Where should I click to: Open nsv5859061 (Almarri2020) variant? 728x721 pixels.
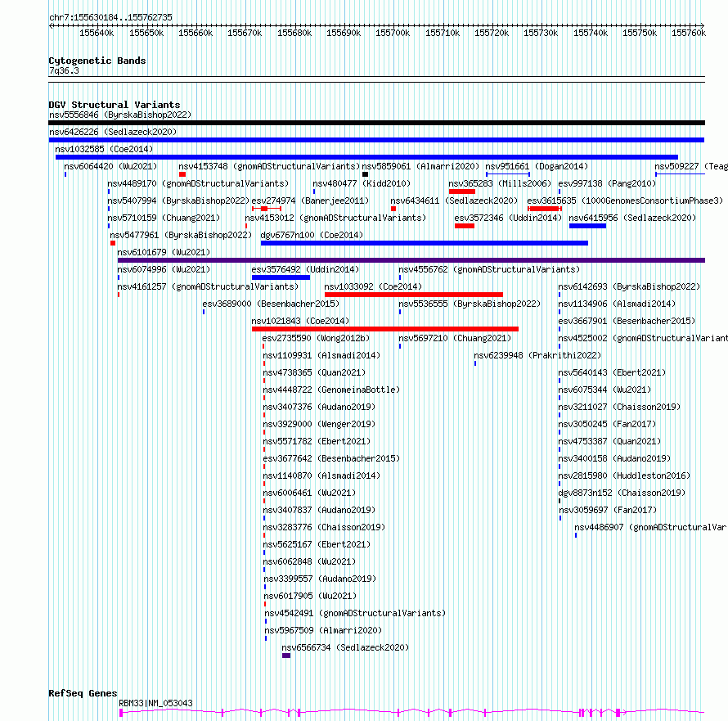pos(420,166)
